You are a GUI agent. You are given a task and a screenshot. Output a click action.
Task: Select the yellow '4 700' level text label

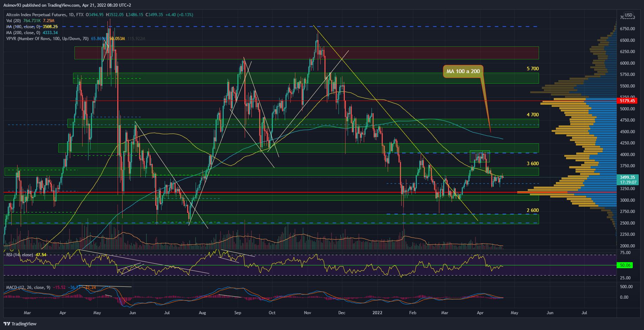coord(532,115)
